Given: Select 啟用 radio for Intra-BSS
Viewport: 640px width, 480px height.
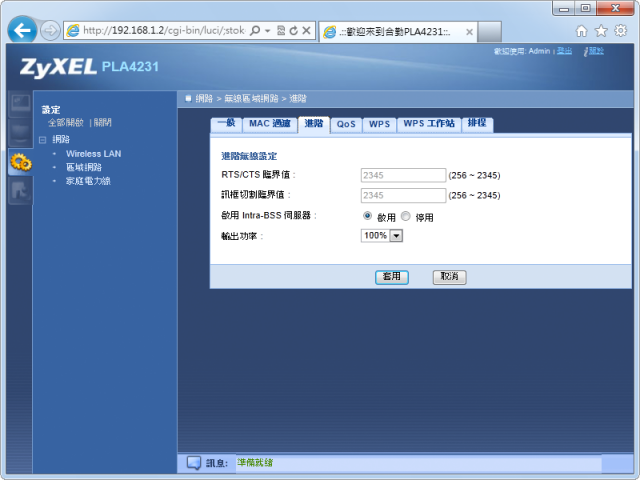Looking at the screenshot, I should pyautogui.click(x=367, y=216).
